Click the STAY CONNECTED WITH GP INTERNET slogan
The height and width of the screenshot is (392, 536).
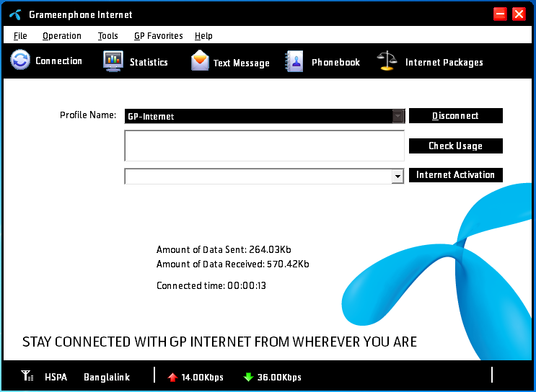(219, 342)
